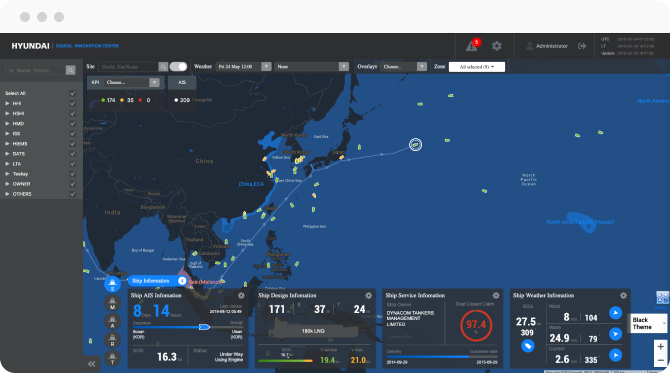Toggle the switch next to Site search
Screen dimensions: 670x373
point(178,67)
